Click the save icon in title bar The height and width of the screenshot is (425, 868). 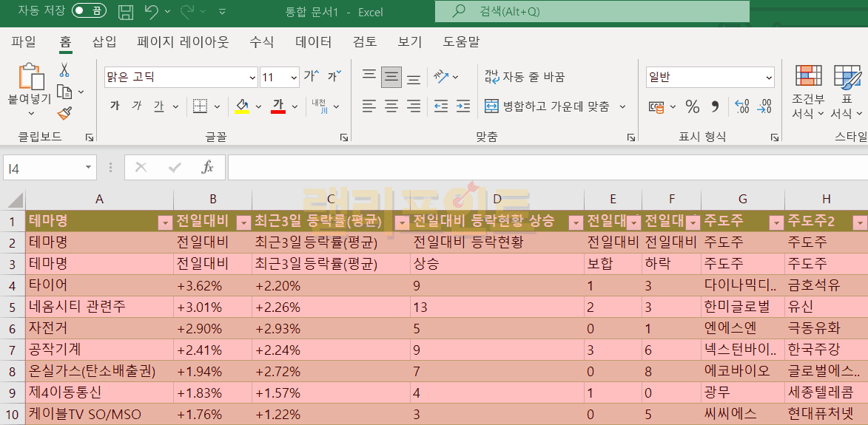tap(126, 12)
